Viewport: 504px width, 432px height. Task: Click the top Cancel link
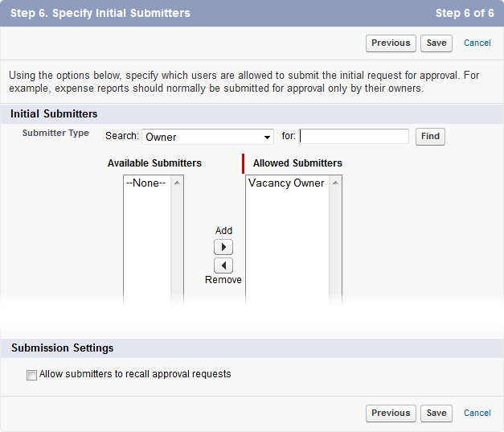(x=477, y=43)
